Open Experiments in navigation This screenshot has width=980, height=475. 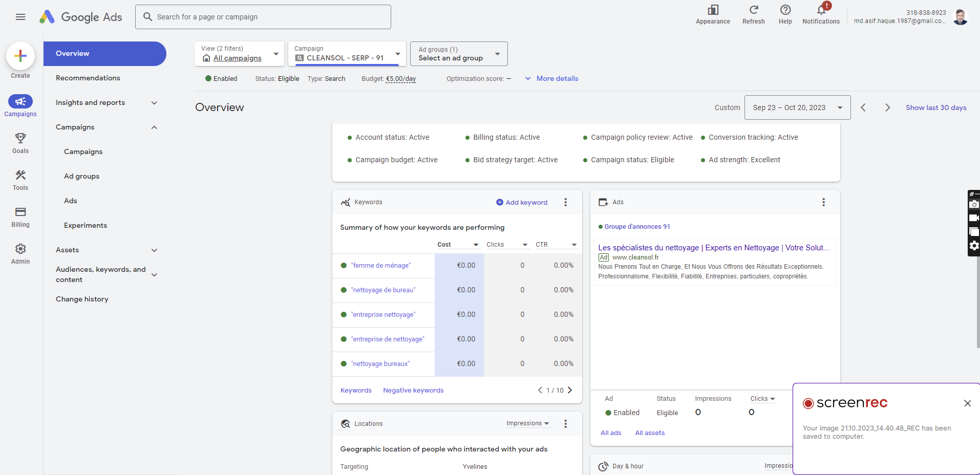(86, 225)
